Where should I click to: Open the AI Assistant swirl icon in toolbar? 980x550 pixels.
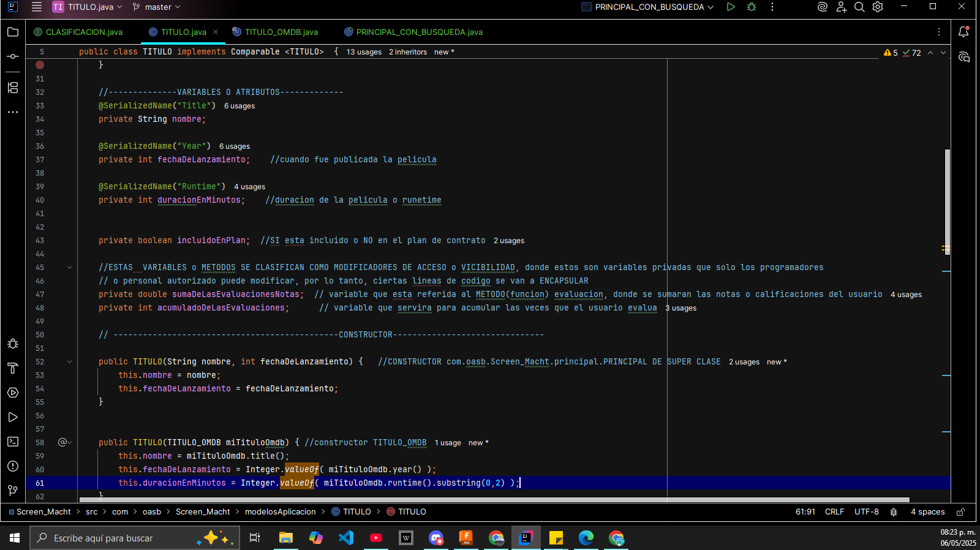[823, 7]
